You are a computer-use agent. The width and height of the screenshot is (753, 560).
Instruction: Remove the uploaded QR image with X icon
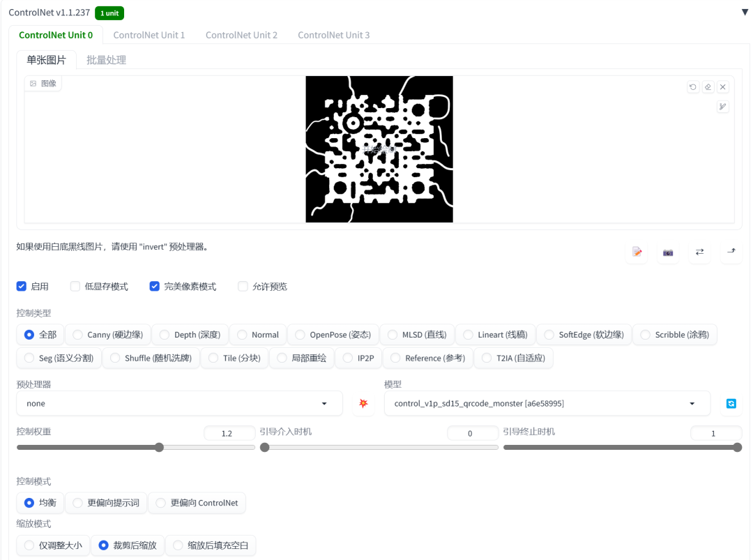pos(723,87)
